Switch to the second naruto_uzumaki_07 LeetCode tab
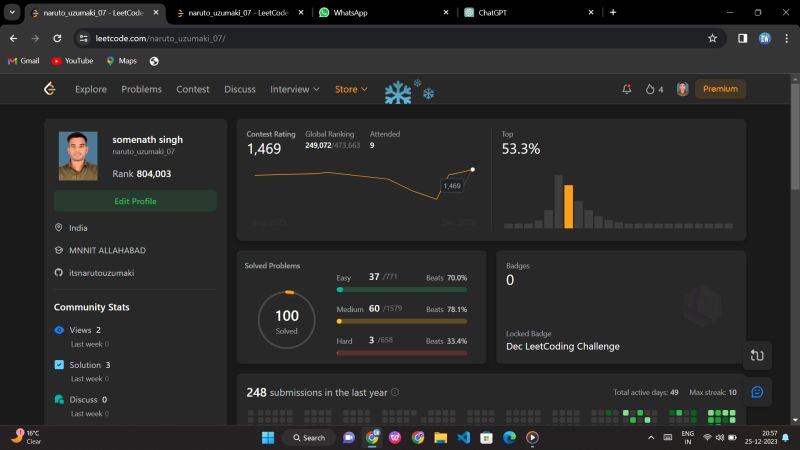 click(238, 12)
